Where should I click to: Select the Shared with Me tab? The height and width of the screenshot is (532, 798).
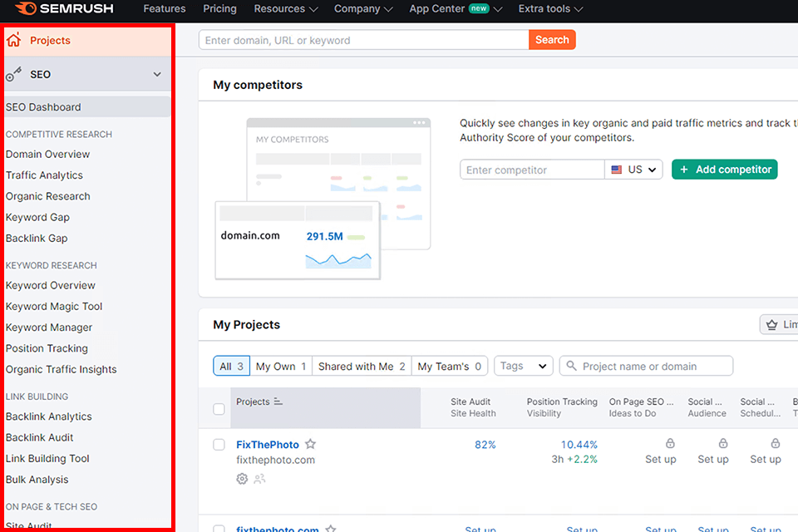coord(362,366)
